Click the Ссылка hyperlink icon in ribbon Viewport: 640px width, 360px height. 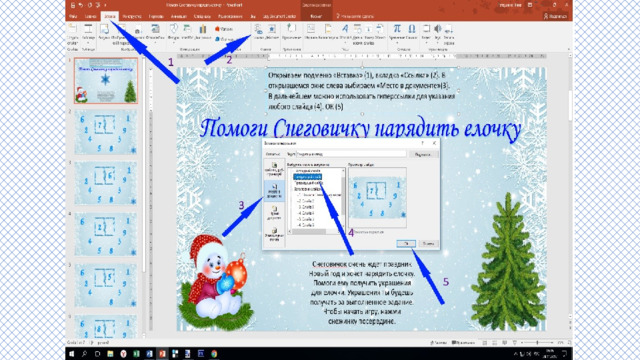pos(259,32)
